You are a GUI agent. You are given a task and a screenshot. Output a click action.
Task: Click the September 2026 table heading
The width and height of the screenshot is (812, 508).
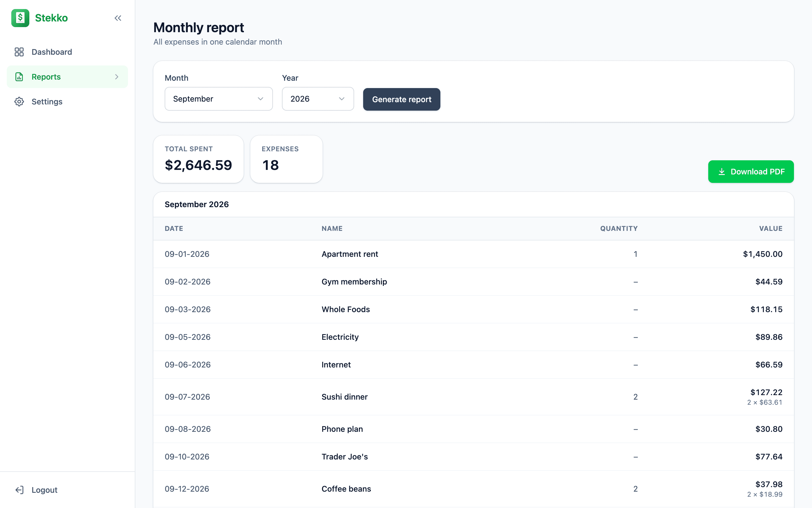(x=197, y=204)
